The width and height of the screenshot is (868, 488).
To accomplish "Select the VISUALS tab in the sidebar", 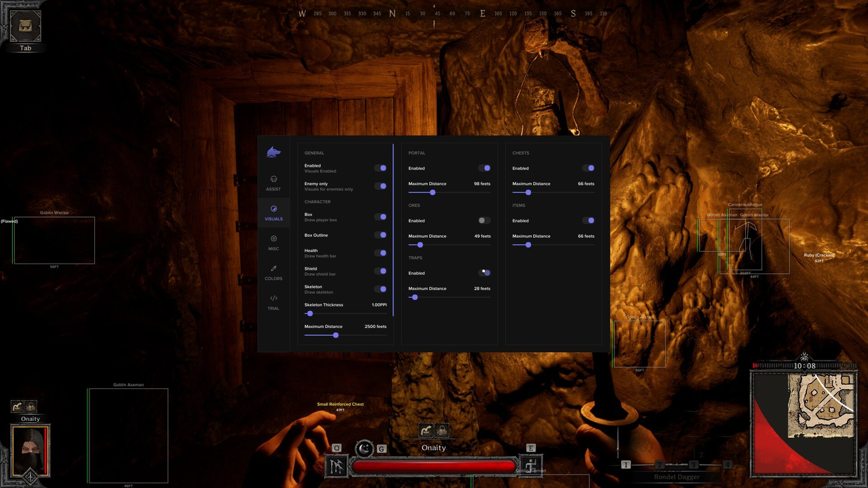I will (x=273, y=214).
